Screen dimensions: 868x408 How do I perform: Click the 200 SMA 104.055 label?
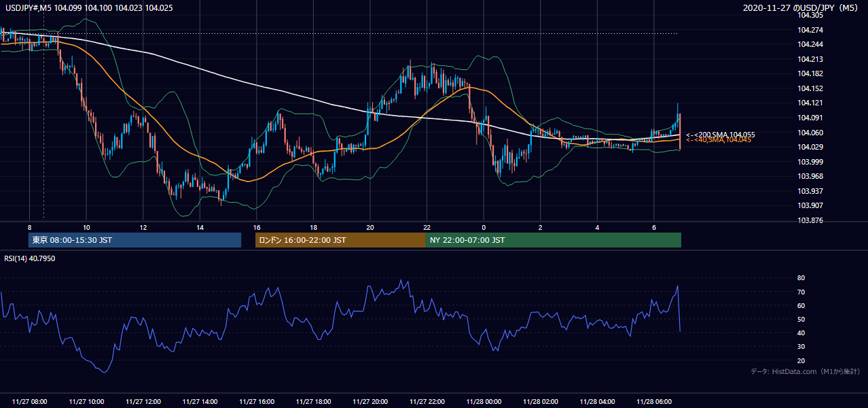coord(721,135)
